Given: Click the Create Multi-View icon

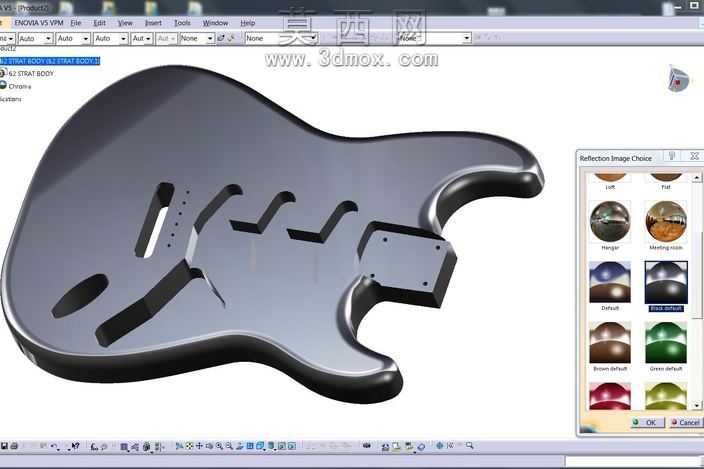Looking at the screenshot, I should pos(250,446).
